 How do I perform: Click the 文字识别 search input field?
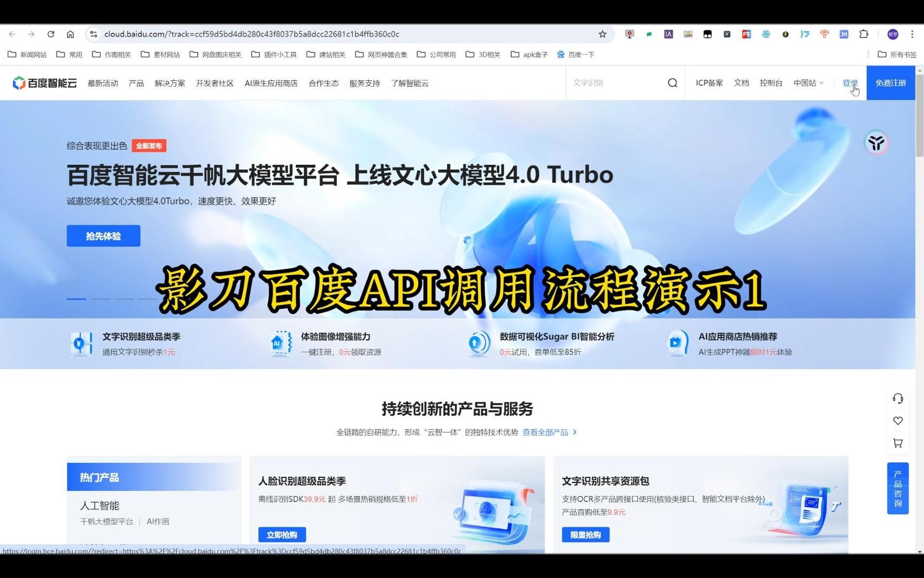coord(615,83)
